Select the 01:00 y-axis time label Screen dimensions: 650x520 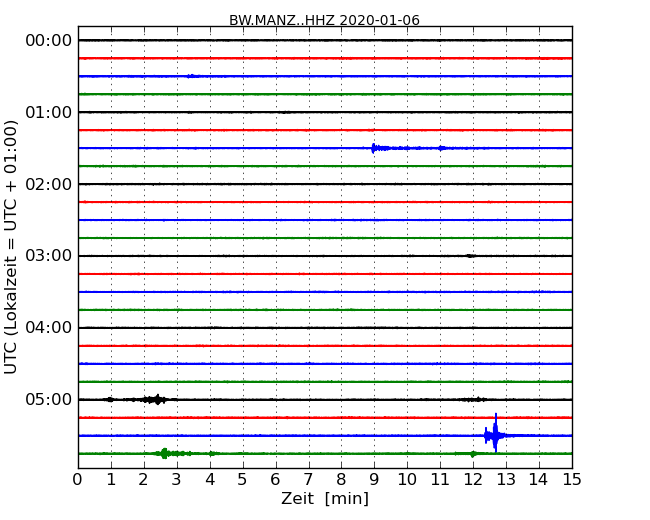point(48,112)
